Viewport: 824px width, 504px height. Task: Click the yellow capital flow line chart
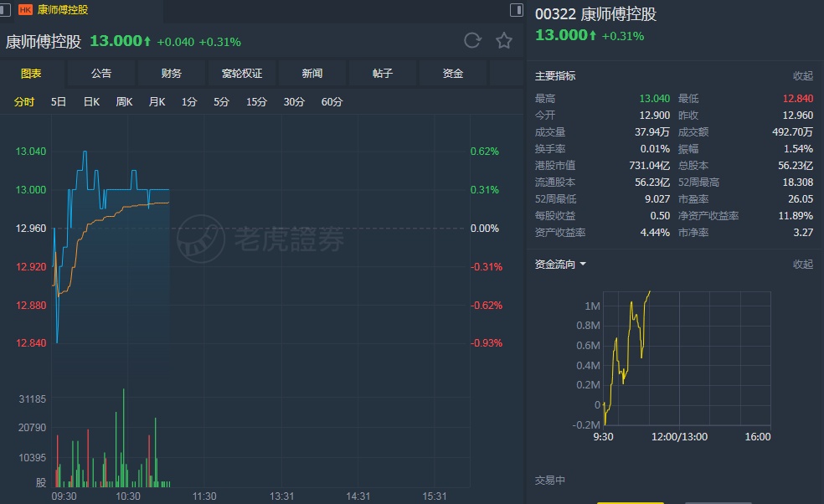627,357
